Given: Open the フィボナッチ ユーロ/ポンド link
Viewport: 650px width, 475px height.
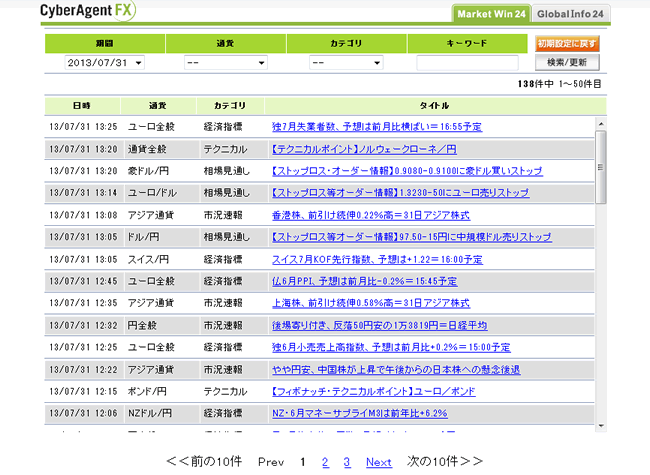Looking at the screenshot, I should tap(373, 391).
